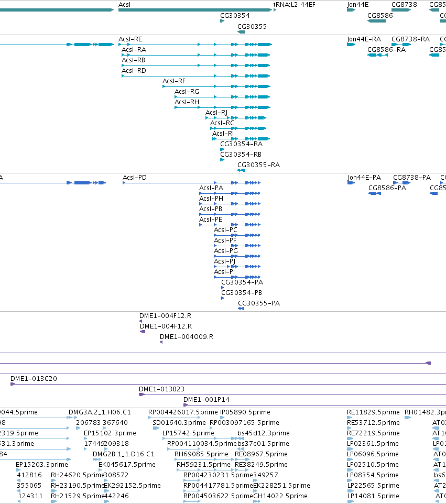Viewport: 446px width, 504px height.
Task: Click the CG8738 gene bar
Action: point(401,10)
